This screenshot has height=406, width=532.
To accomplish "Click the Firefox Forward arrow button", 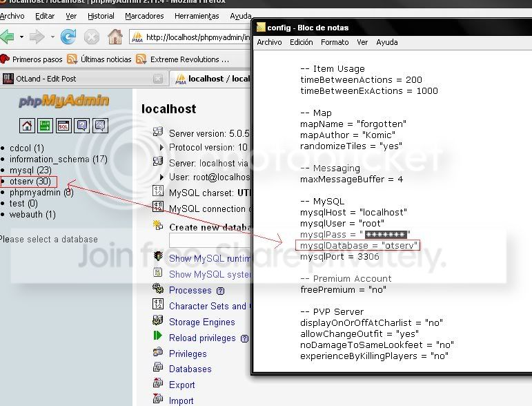I will click(x=37, y=37).
